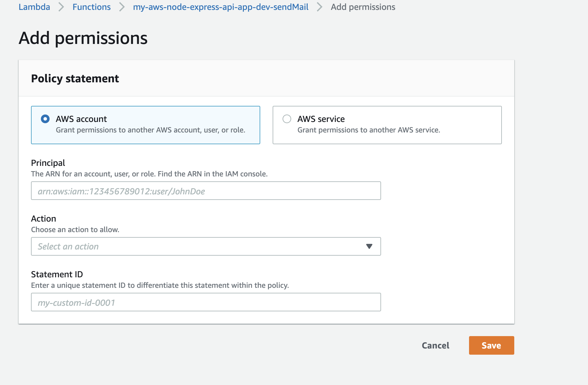
Task: Click the AWS account description text
Action: click(151, 130)
